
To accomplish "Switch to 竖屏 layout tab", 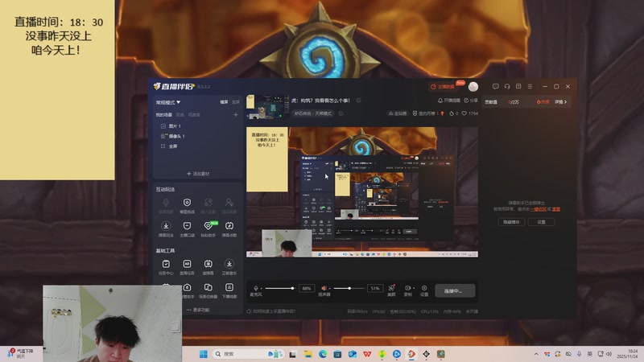I will point(235,102).
